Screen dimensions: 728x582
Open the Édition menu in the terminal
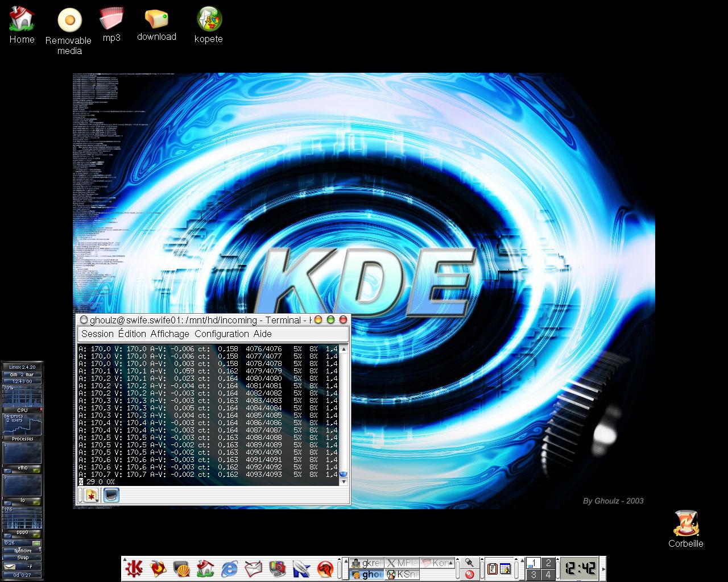tap(132, 334)
